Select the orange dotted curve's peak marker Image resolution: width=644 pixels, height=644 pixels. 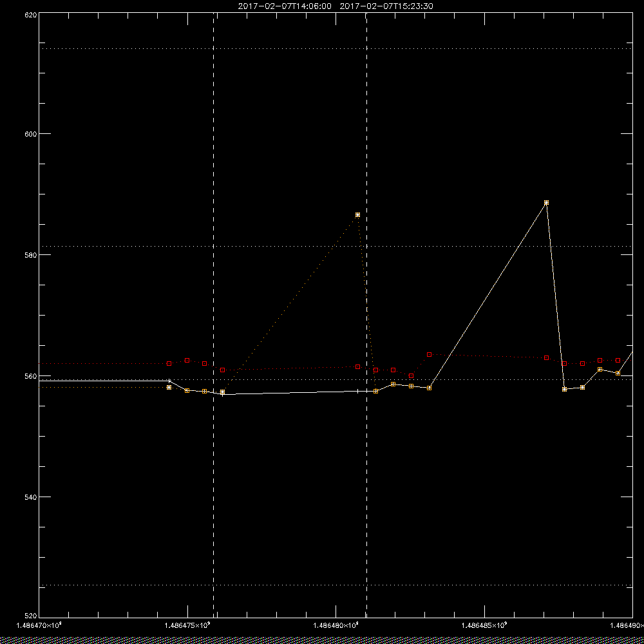click(357, 215)
